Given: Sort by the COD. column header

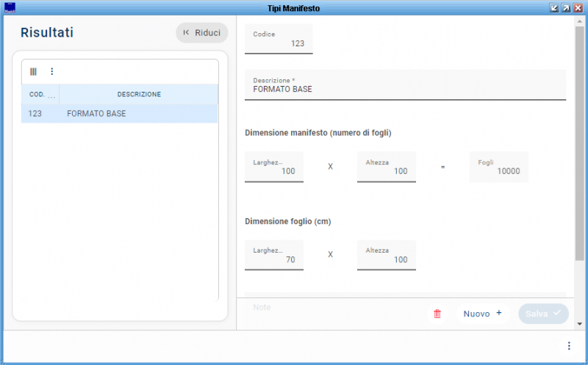Looking at the screenshot, I should click(x=37, y=94).
